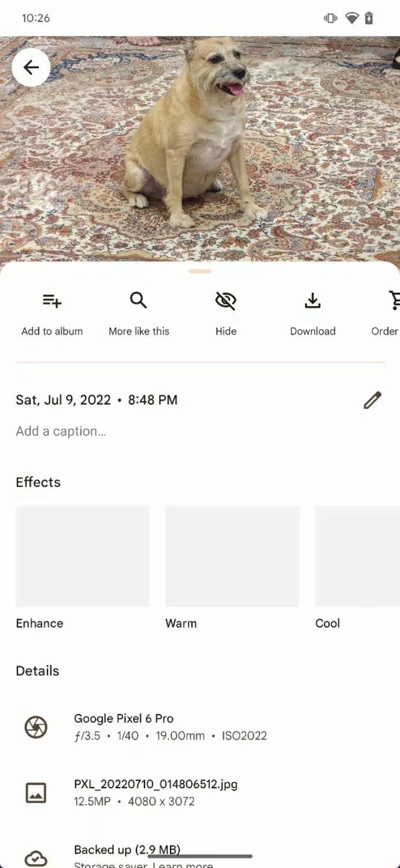The height and width of the screenshot is (868, 400).
Task: Click the Add a caption field
Action: pyautogui.click(x=61, y=431)
